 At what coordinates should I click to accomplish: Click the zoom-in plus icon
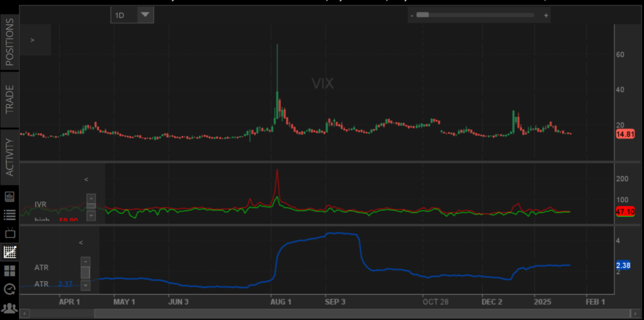(545, 14)
